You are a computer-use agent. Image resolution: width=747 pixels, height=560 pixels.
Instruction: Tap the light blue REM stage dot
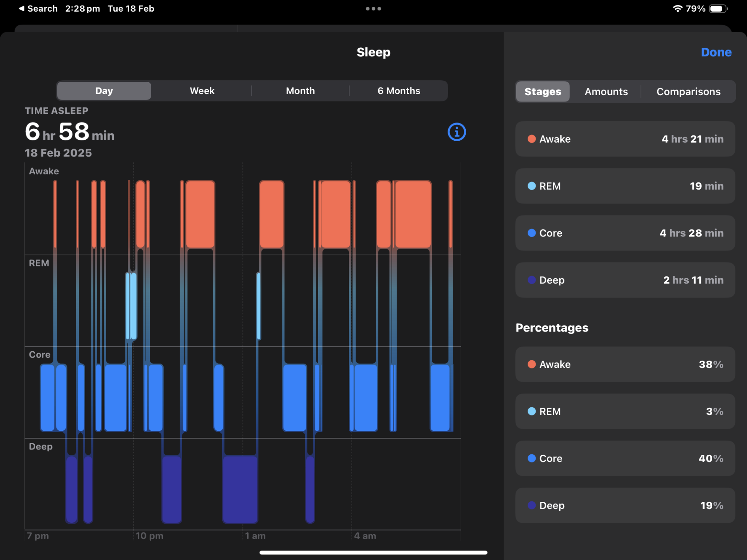point(531,186)
